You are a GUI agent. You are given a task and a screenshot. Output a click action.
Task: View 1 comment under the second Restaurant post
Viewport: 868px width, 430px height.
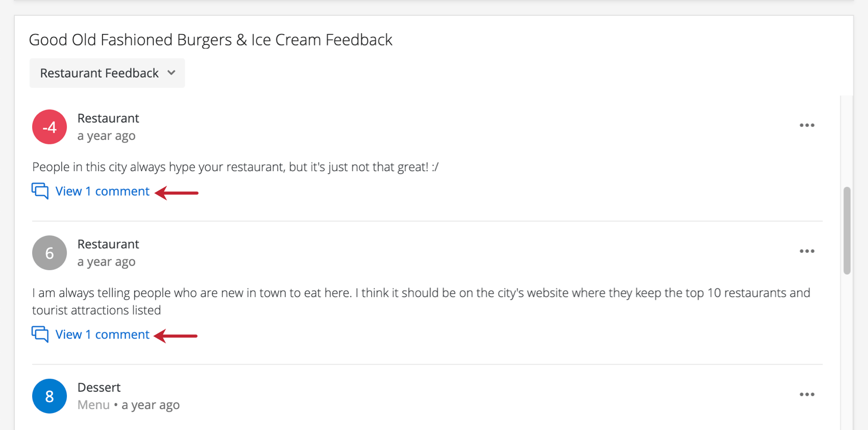click(102, 335)
